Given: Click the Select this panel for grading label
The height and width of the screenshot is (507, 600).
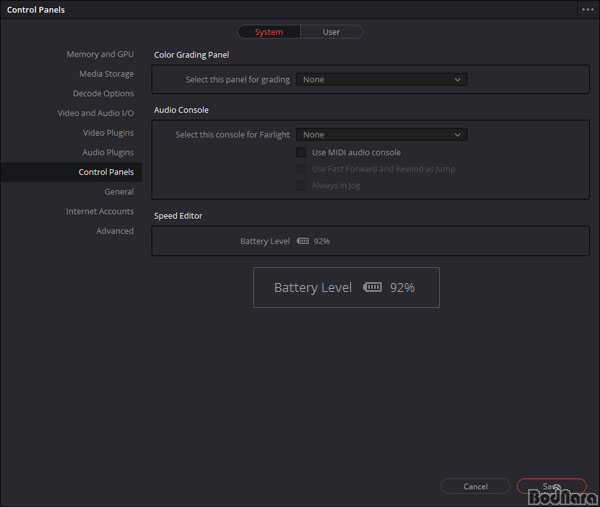Looking at the screenshot, I should [x=238, y=80].
